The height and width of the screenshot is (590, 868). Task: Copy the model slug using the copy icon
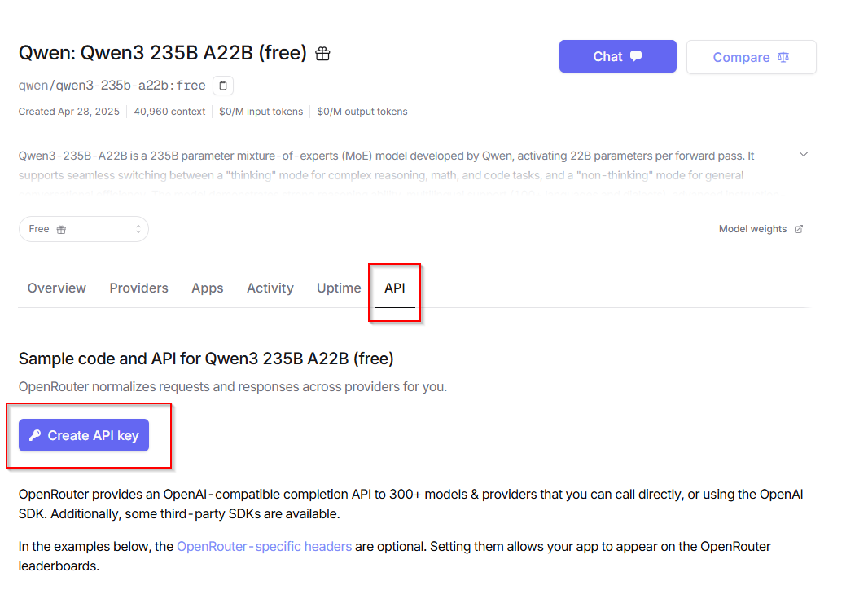(x=222, y=85)
